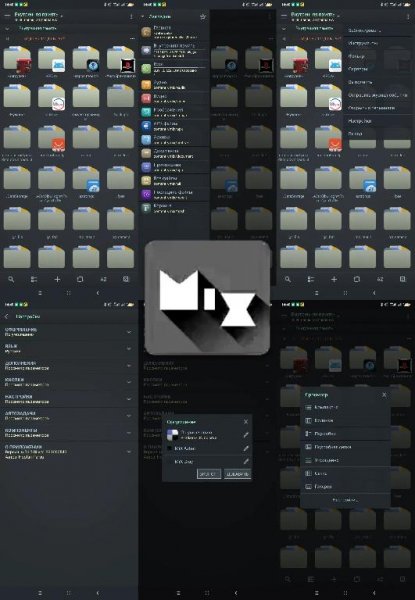Tap Android back key under the settings screen
Image resolution: width=415 pixels, height=600 pixels.
click(98, 593)
